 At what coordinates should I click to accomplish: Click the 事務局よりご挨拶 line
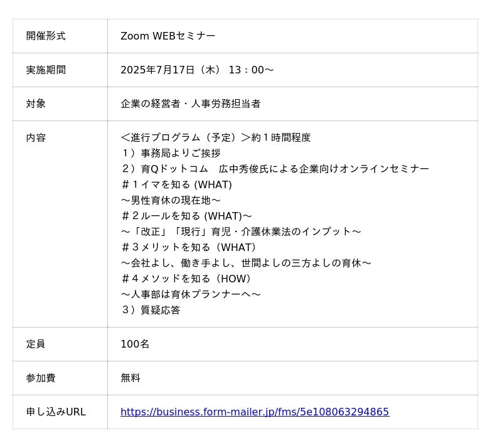(171, 153)
